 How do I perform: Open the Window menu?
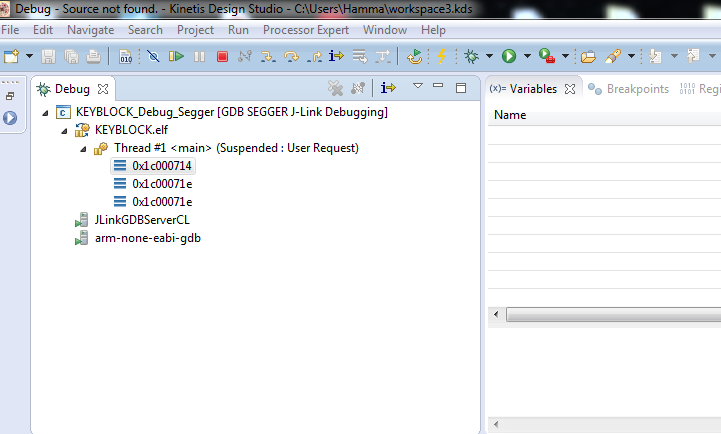pyautogui.click(x=385, y=30)
